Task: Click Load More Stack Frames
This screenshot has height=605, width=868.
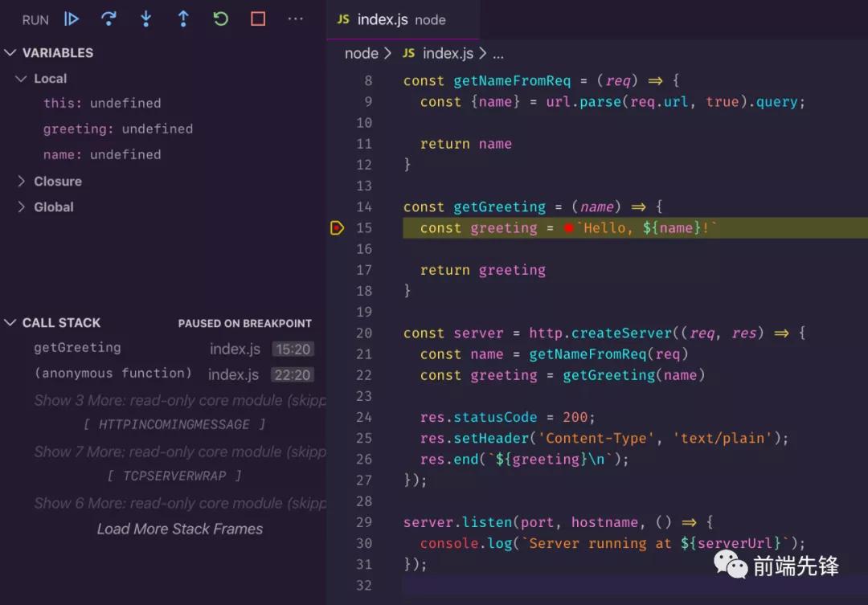Action: tap(179, 529)
